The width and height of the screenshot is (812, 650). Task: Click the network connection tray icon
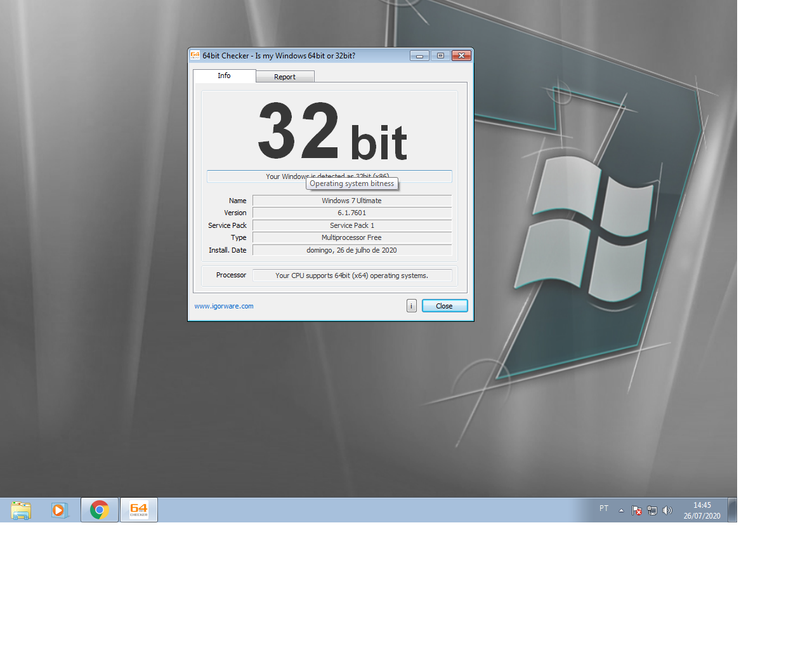pyautogui.click(x=652, y=510)
